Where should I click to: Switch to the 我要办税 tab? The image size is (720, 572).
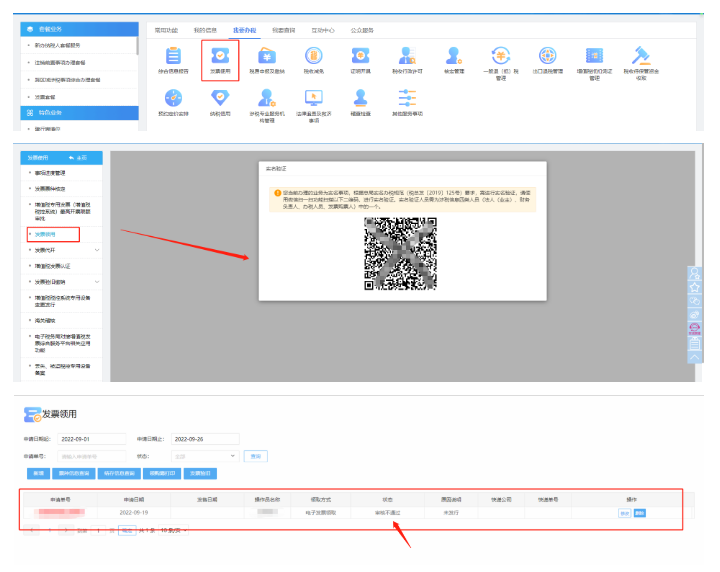click(x=245, y=30)
